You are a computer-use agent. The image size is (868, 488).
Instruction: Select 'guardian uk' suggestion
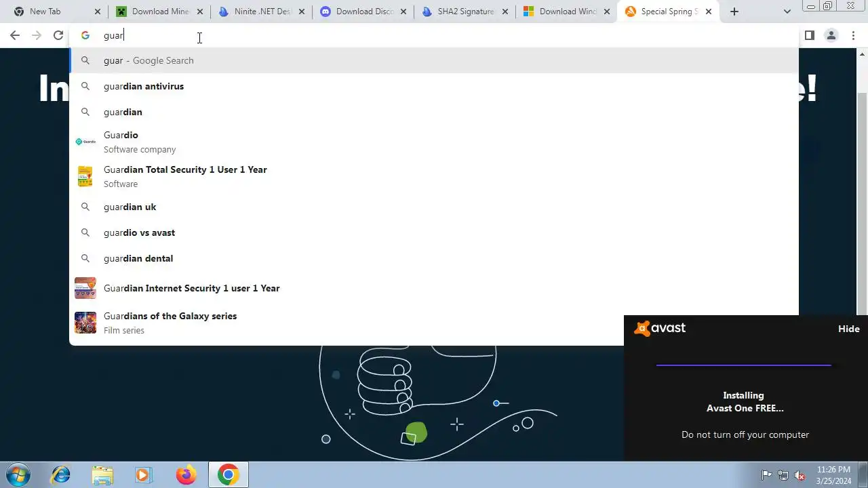click(434, 207)
